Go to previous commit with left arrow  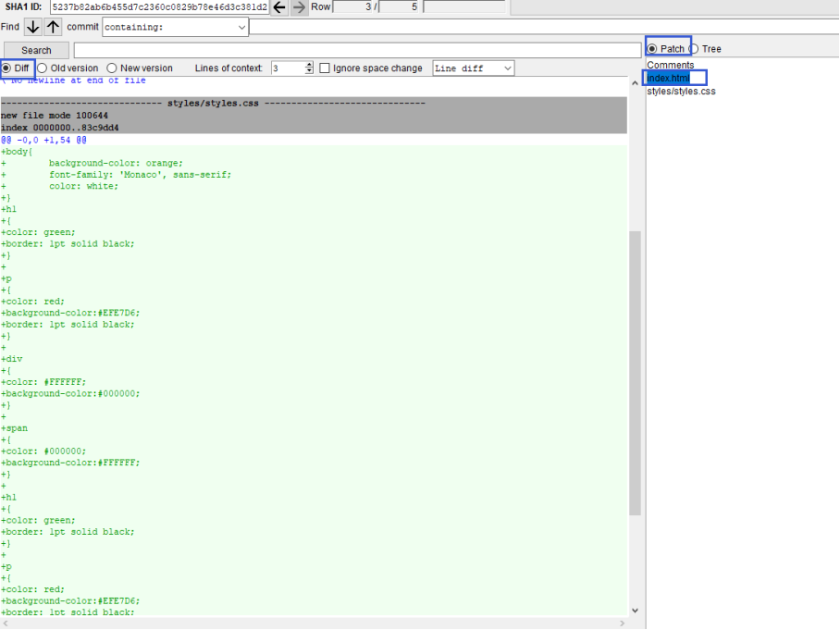[x=279, y=7]
